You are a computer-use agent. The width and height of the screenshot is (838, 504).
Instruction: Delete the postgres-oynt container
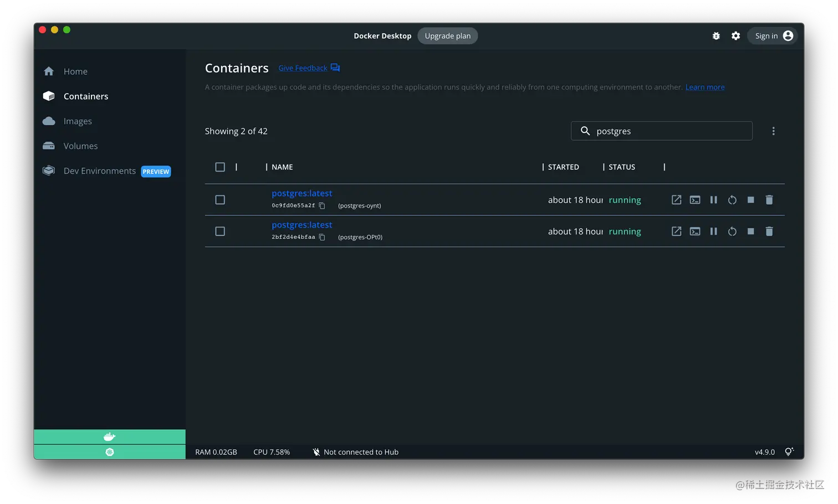click(769, 200)
